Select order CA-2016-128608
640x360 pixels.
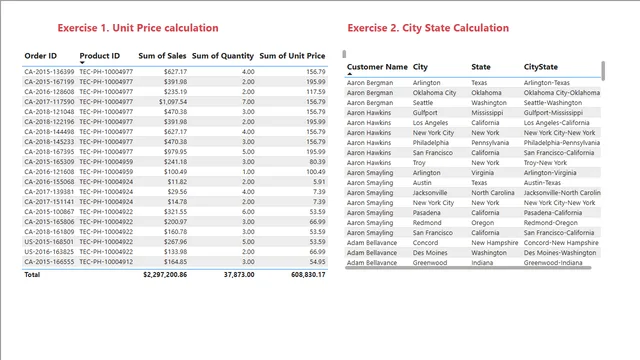click(x=49, y=92)
